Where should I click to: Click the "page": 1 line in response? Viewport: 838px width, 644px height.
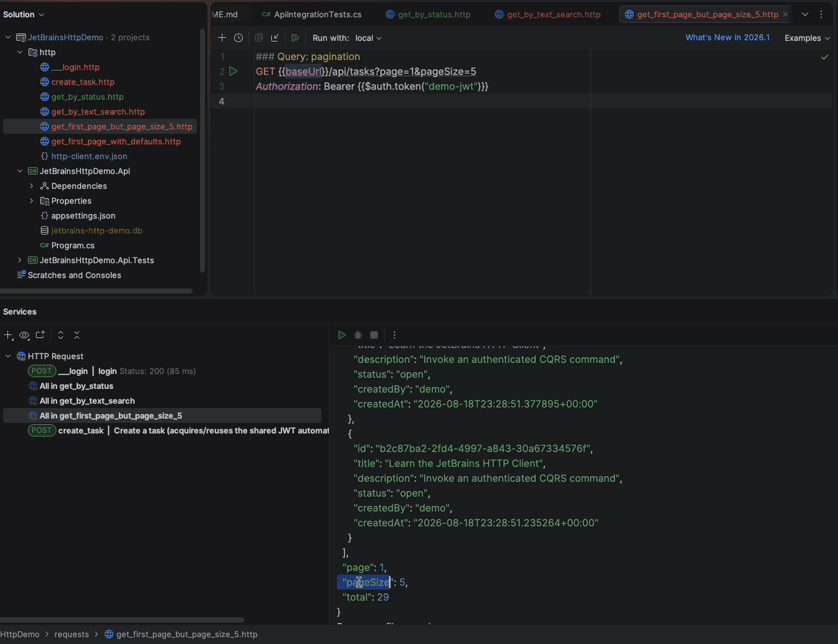click(x=364, y=567)
